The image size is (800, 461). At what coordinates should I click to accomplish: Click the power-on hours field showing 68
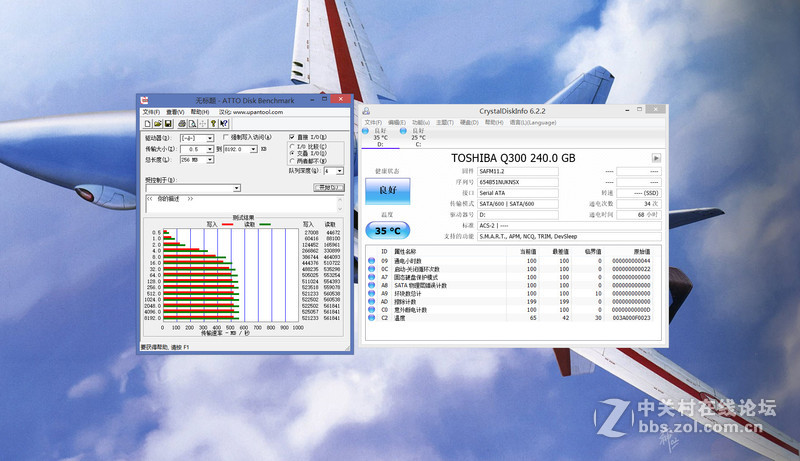click(x=639, y=214)
